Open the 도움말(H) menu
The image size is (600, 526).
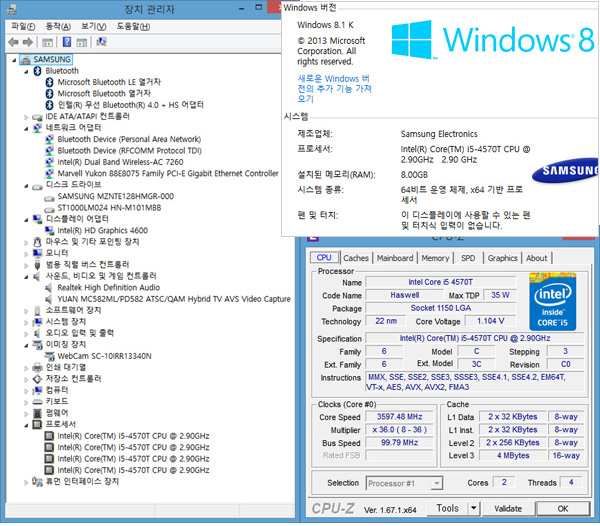pos(133,26)
